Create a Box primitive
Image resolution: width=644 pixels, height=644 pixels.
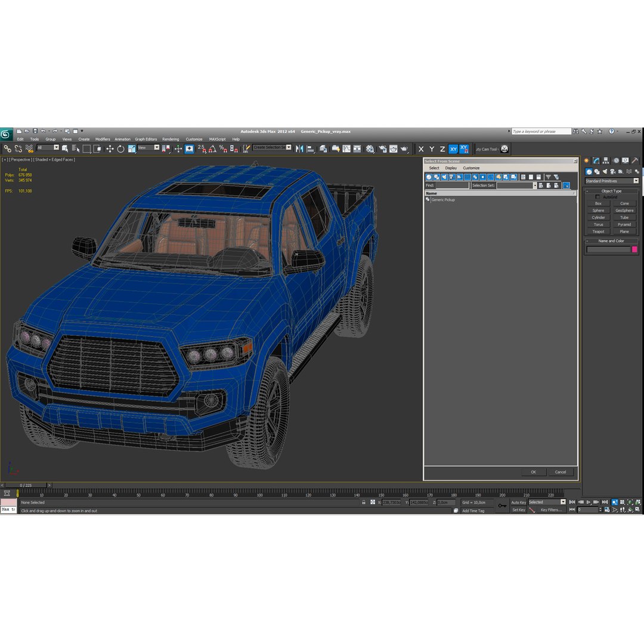tap(599, 203)
